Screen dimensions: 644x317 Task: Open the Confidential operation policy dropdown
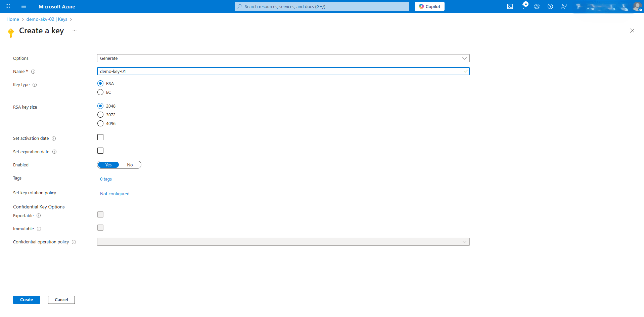[x=464, y=241]
